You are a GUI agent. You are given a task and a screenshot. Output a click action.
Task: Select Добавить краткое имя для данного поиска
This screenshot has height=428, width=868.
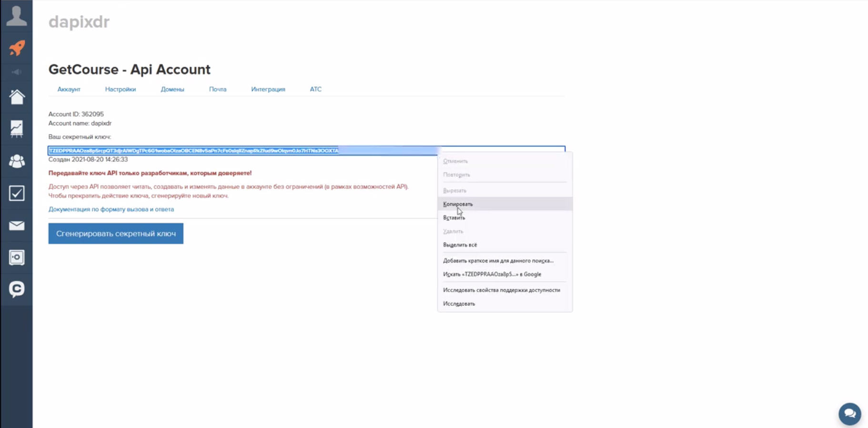point(505,261)
